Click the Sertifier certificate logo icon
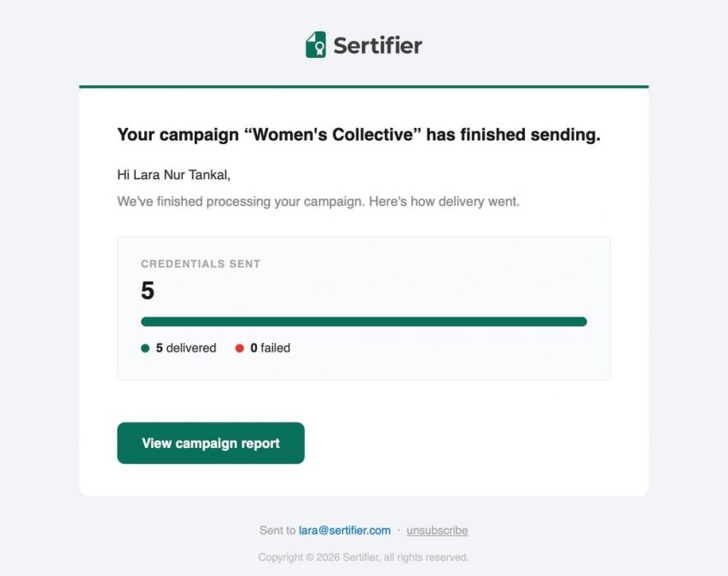Viewport: 728px width, 576px height. click(316, 44)
